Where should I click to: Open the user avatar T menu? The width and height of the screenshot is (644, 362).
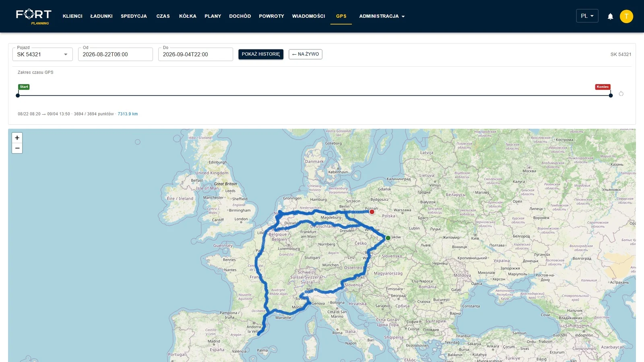[x=626, y=16]
